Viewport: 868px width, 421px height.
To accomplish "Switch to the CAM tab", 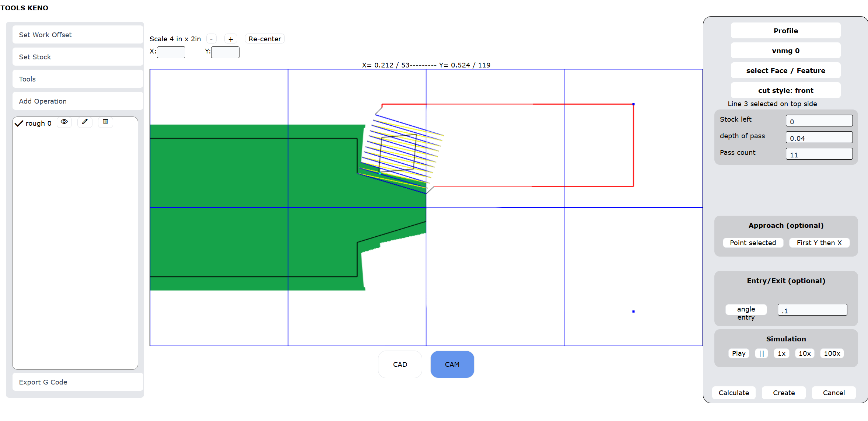I will pos(452,364).
